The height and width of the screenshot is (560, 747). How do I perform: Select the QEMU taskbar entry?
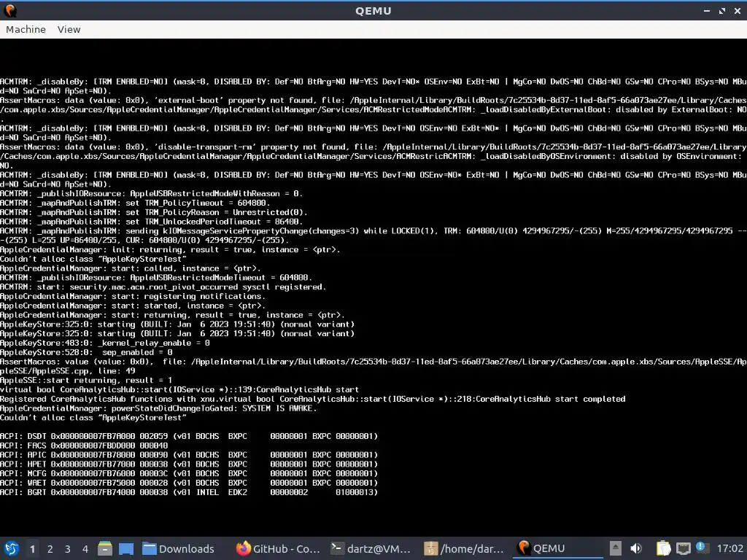pos(557,548)
